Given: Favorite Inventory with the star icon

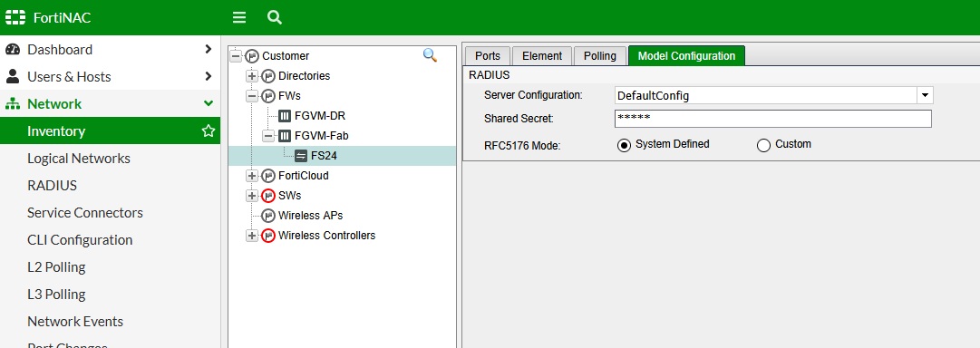Looking at the screenshot, I should (x=209, y=131).
